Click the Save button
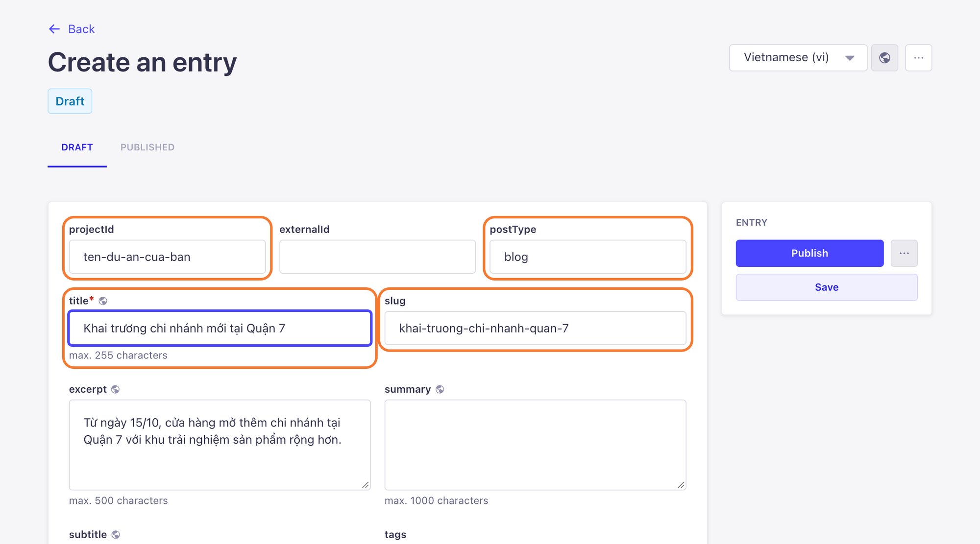 [x=827, y=287]
